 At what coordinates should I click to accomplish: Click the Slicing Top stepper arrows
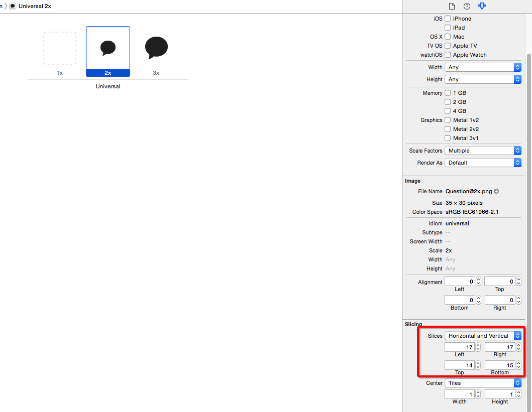tap(478, 365)
